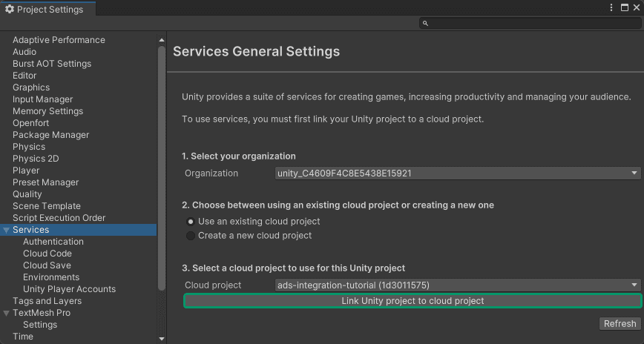Open Package Manager settings

tap(50, 135)
